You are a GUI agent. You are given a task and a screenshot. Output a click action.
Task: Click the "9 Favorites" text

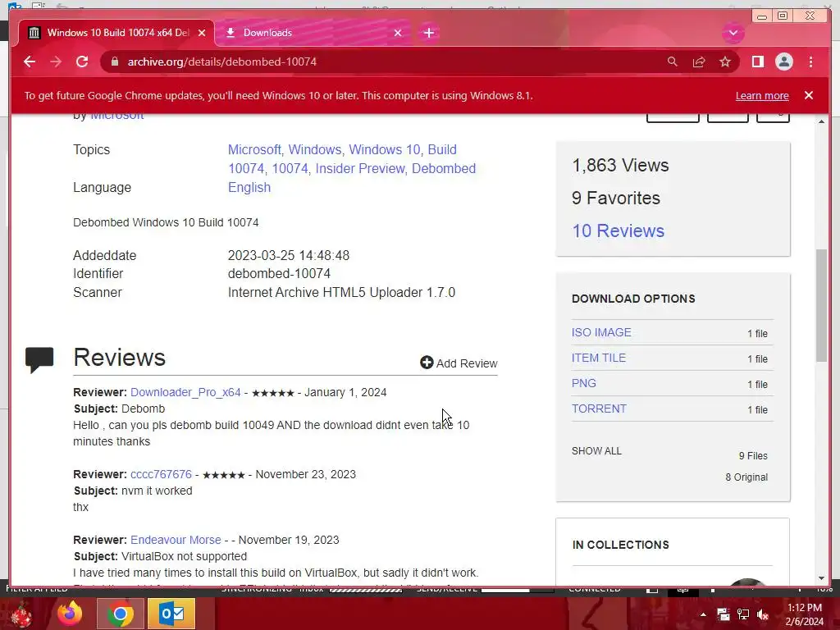click(615, 199)
